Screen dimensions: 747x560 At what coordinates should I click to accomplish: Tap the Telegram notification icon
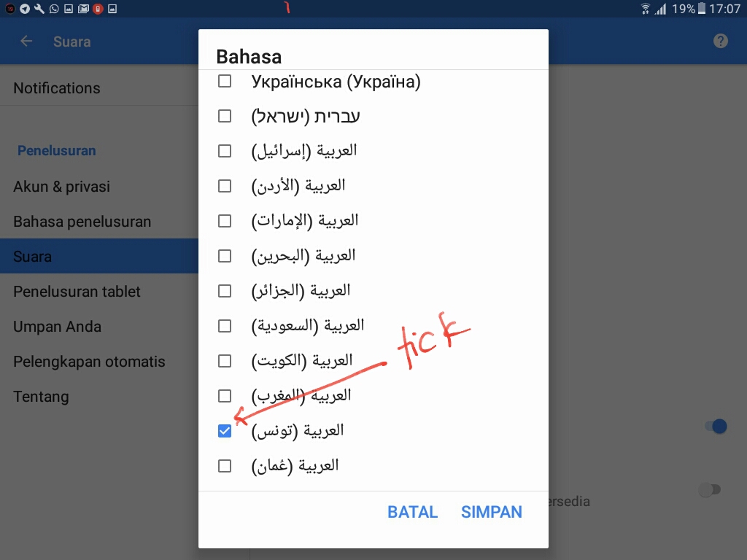(x=24, y=9)
